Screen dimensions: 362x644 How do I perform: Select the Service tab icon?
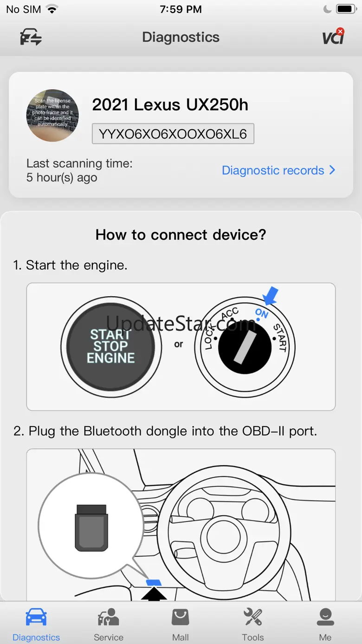point(108,618)
